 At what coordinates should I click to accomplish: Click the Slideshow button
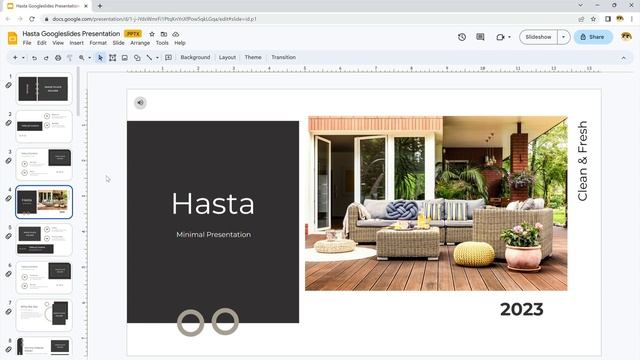tap(538, 37)
